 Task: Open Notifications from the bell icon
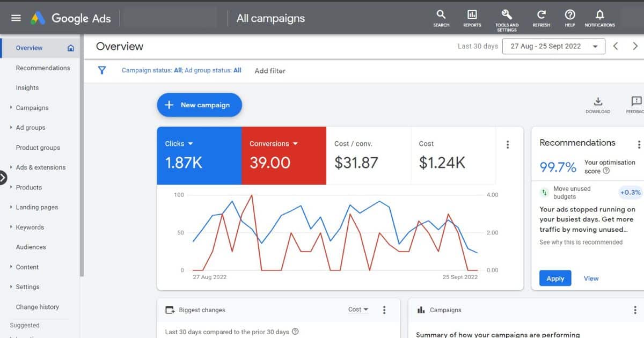[599, 17]
